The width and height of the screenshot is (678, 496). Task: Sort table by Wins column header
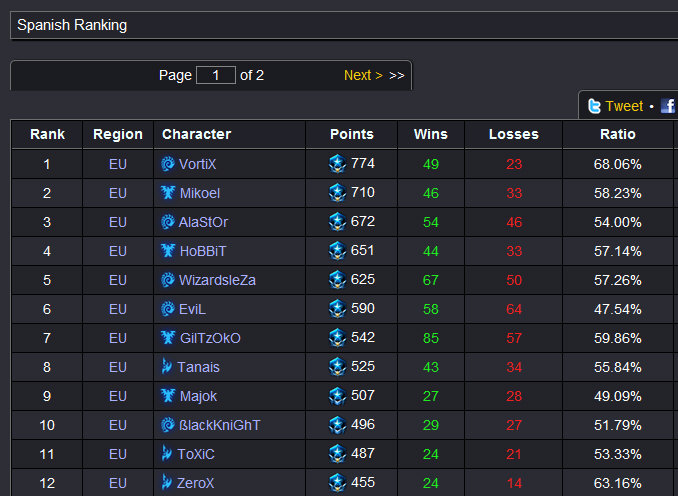[431, 134]
